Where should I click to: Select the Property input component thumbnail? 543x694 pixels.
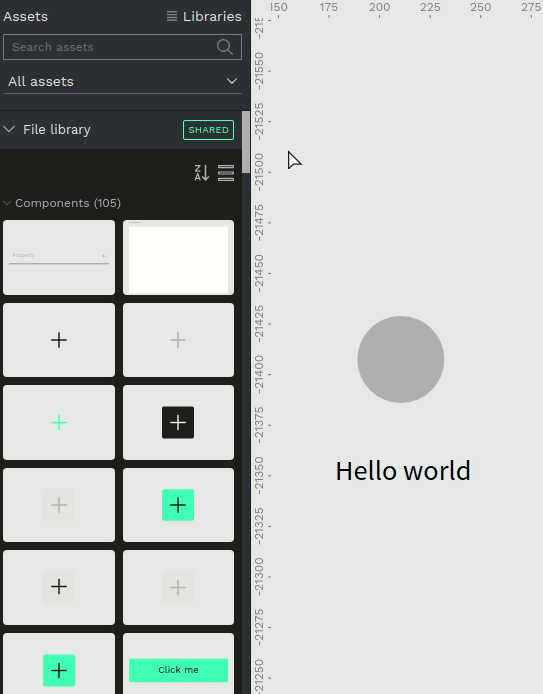(x=59, y=258)
